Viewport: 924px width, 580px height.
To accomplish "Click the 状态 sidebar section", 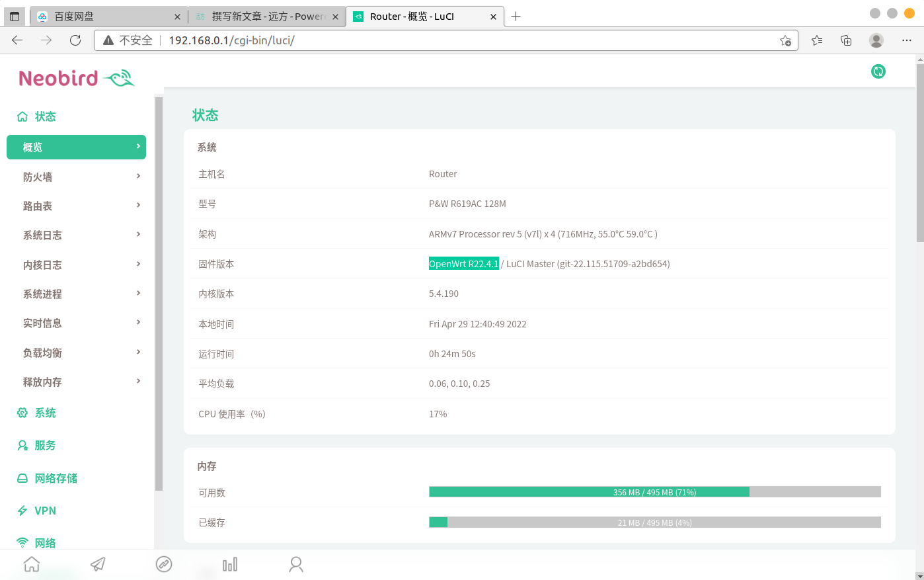I will (45, 116).
